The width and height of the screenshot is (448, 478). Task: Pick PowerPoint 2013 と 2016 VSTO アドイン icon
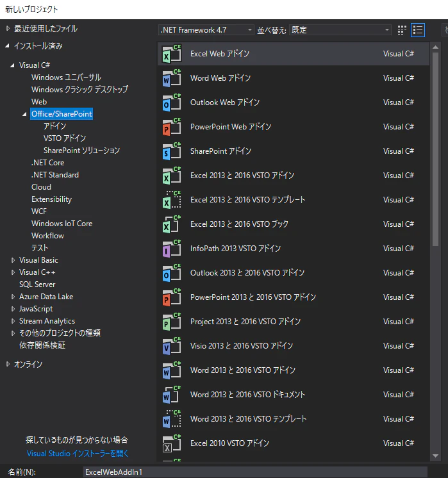(172, 297)
